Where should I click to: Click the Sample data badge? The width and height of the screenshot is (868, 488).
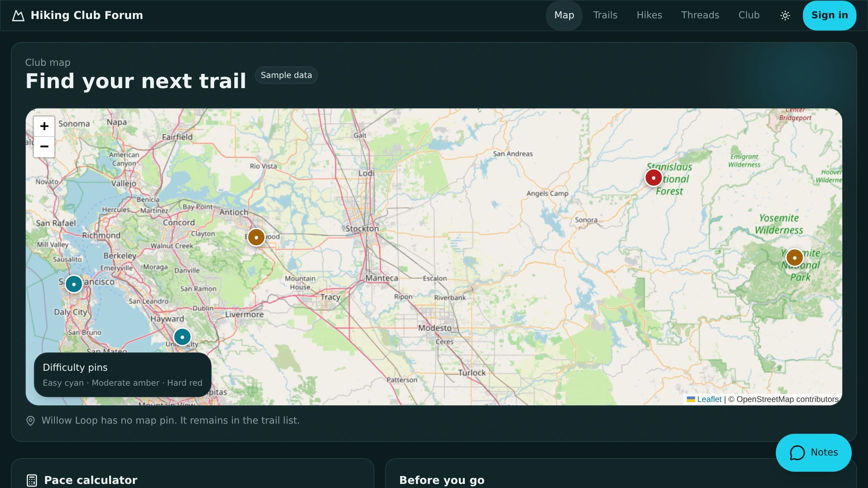286,75
